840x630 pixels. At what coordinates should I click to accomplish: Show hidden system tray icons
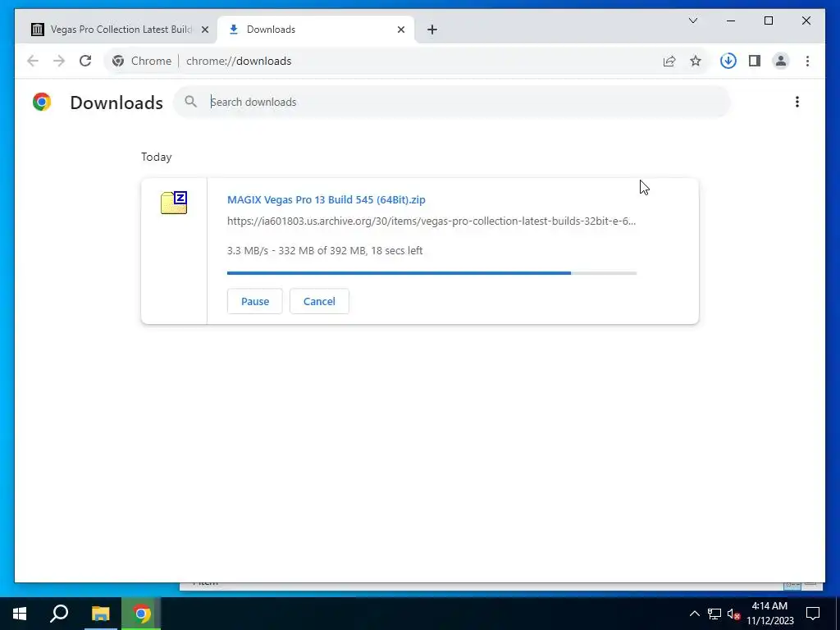tap(694, 614)
